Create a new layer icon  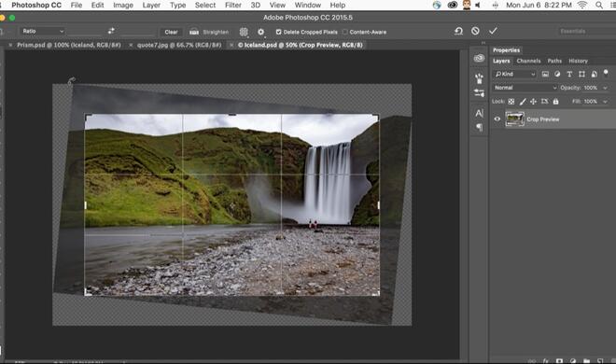pos(600,361)
